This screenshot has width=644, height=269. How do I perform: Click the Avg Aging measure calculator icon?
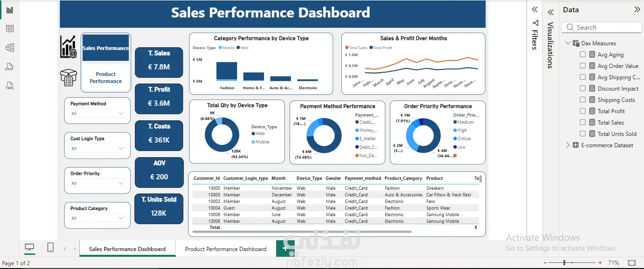click(592, 55)
